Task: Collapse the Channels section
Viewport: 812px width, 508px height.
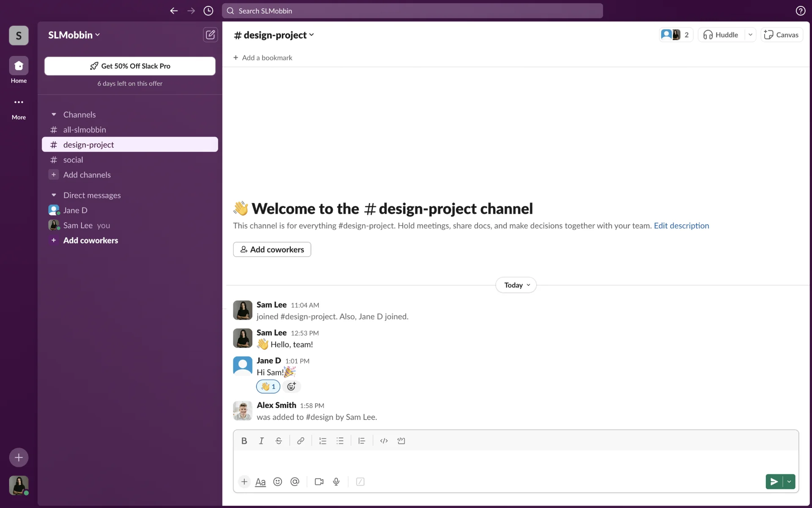Action: pos(54,114)
